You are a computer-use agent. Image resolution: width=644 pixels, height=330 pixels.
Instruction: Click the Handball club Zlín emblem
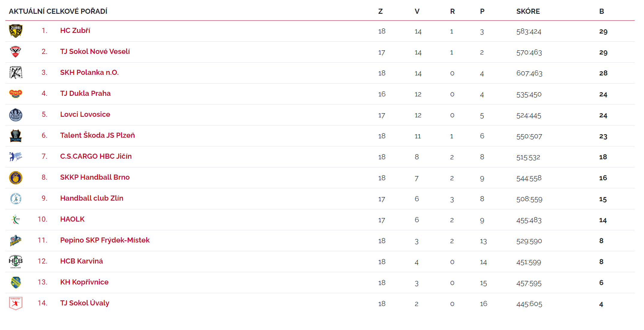coord(16,199)
